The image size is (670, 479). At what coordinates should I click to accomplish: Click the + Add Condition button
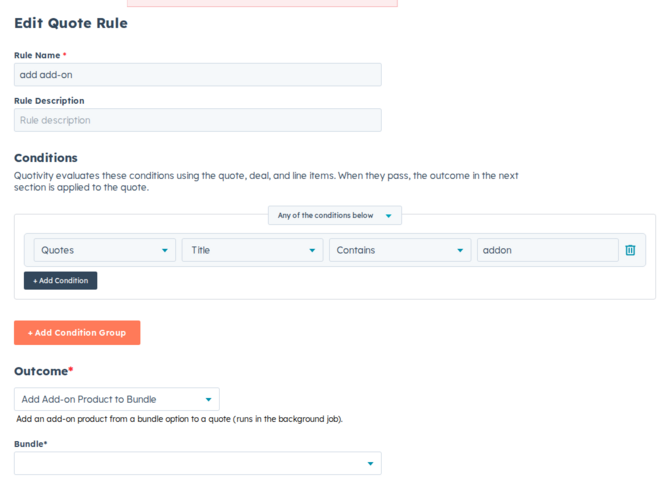point(60,281)
